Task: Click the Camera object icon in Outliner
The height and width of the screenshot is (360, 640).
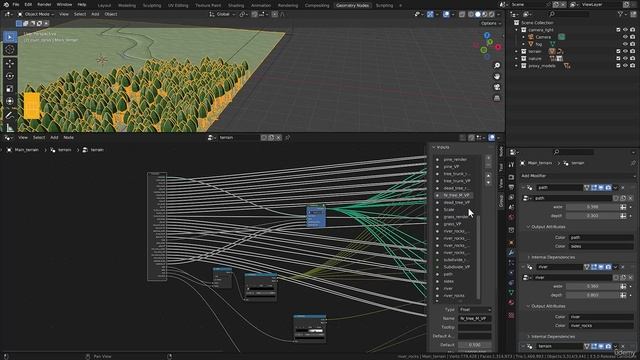Action: tap(531, 37)
